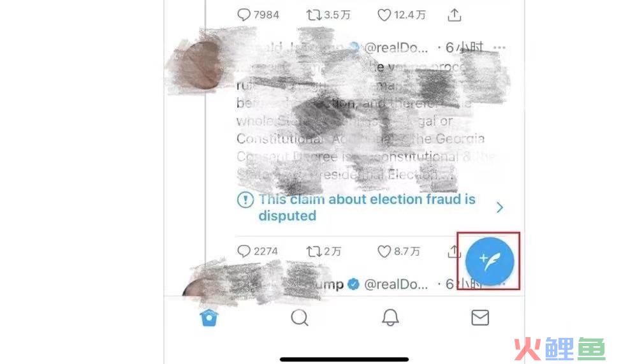Tap the @realDo... handle on middle tweet
This screenshot has height=364, width=621.
point(396,48)
